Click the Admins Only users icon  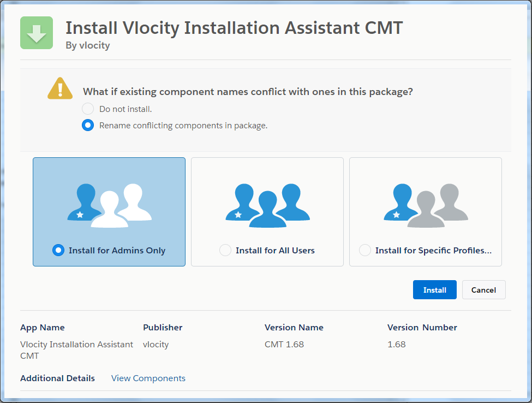click(x=109, y=206)
